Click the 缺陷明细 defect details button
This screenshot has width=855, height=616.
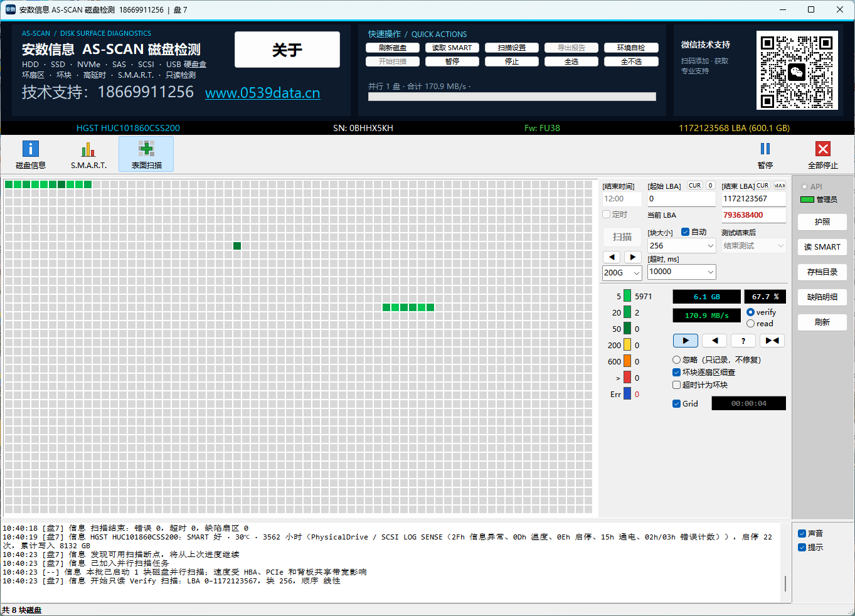[x=822, y=297]
